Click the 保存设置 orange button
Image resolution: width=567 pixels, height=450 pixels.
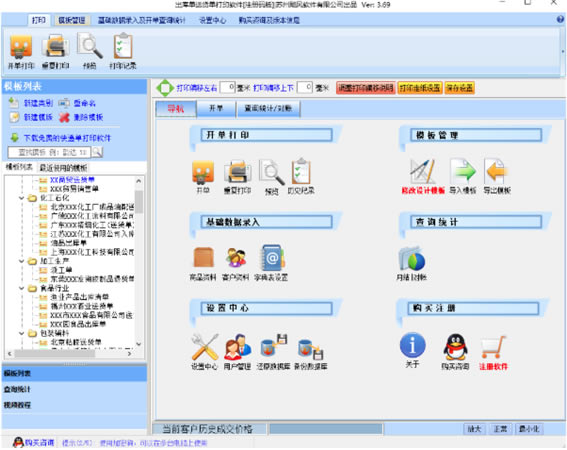(459, 88)
